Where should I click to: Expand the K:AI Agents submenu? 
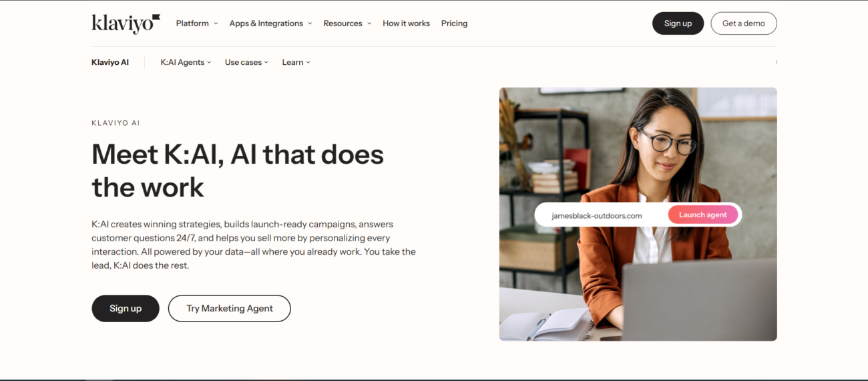click(x=186, y=62)
